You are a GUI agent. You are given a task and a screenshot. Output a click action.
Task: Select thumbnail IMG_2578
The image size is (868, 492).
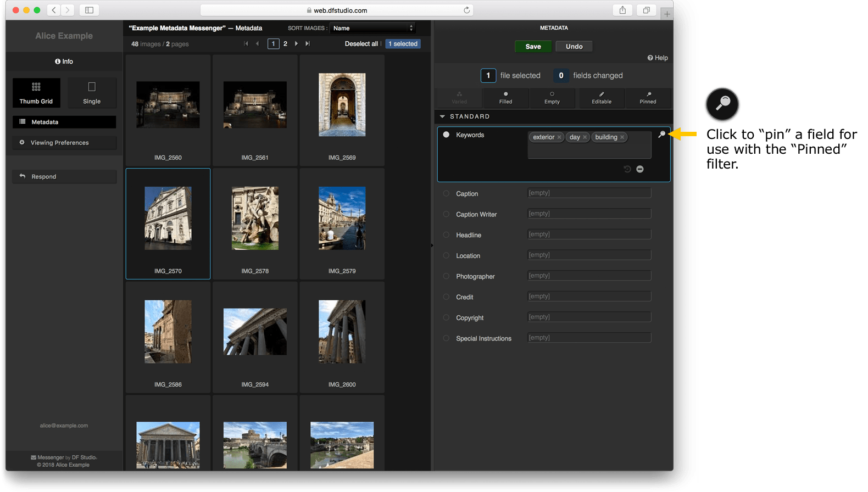tap(255, 223)
